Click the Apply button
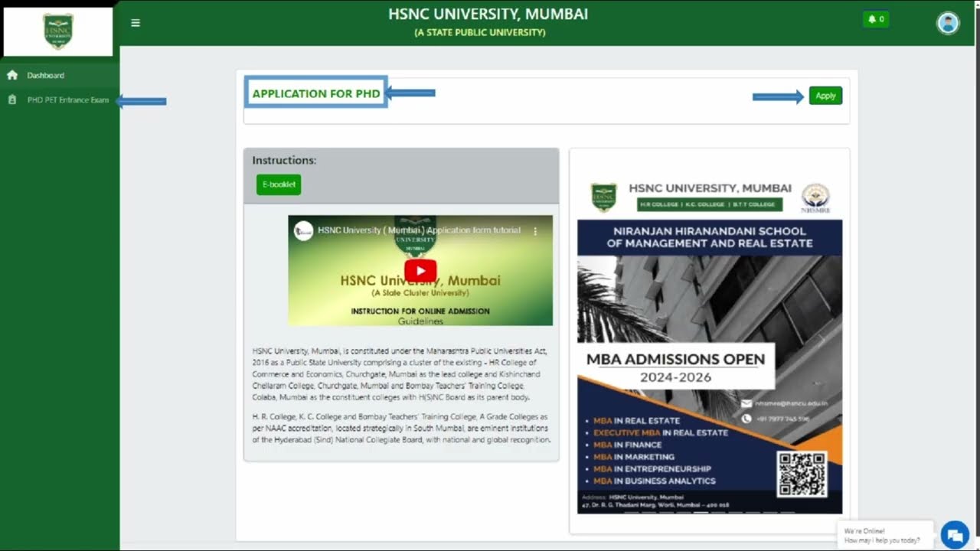This screenshot has width=980, height=551. click(x=825, y=96)
